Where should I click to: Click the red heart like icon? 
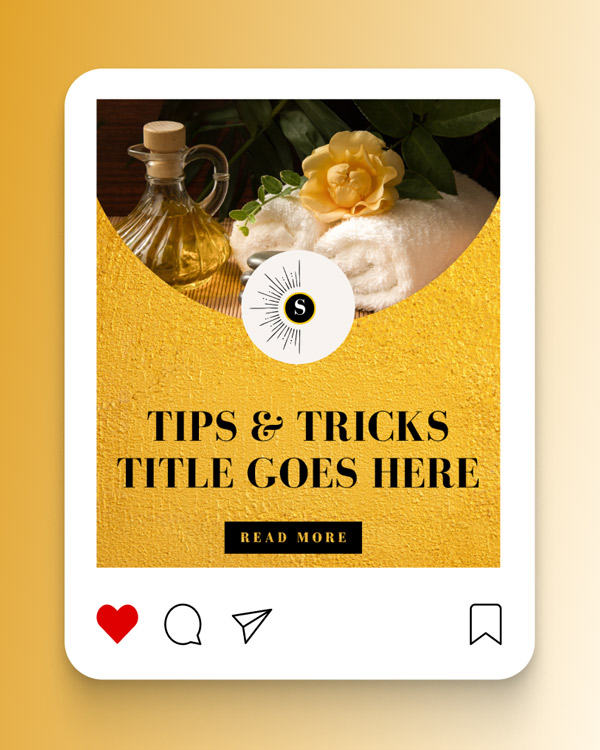(117, 623)
